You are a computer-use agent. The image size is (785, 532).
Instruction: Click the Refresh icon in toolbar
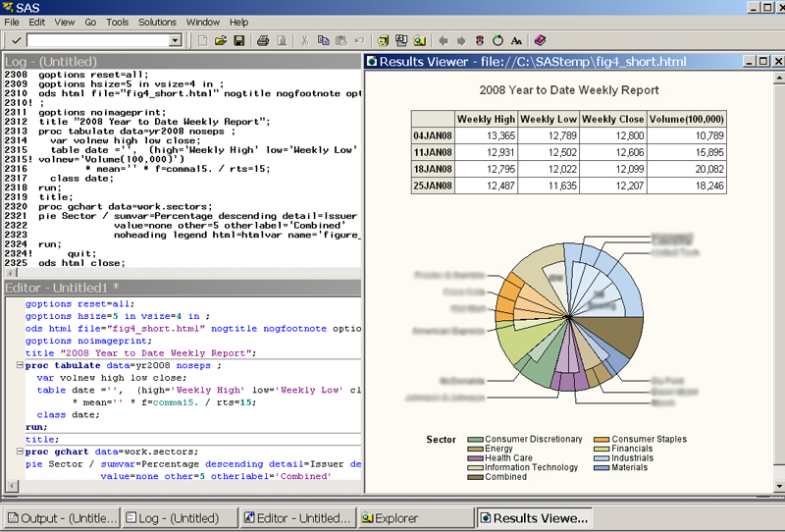pos(497,40)
